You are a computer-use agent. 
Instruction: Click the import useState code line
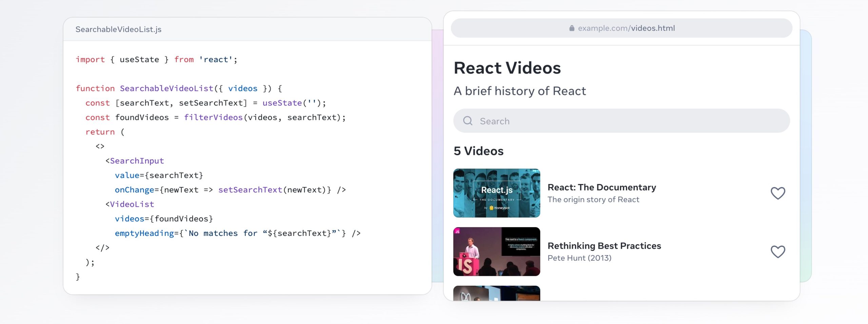click(x=156, y=60)
